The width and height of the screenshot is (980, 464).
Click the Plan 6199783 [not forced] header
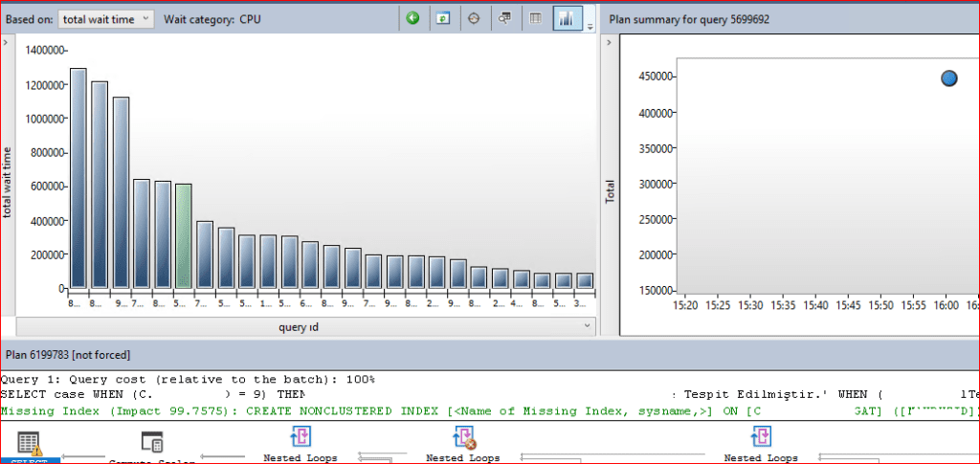[67, 354]
